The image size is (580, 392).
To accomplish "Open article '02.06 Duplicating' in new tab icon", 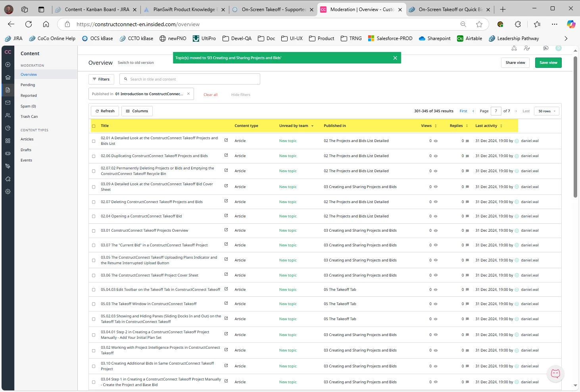I will pyautogui.click(x=226, y=155).
